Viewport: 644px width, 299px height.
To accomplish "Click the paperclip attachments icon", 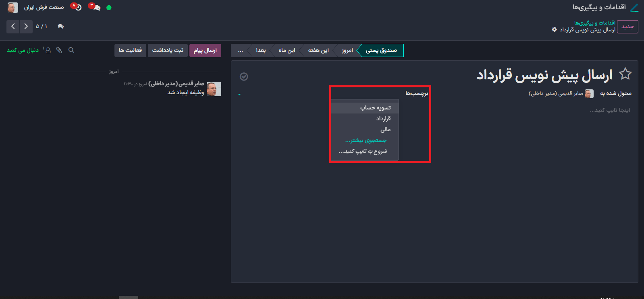I will 59,50.
